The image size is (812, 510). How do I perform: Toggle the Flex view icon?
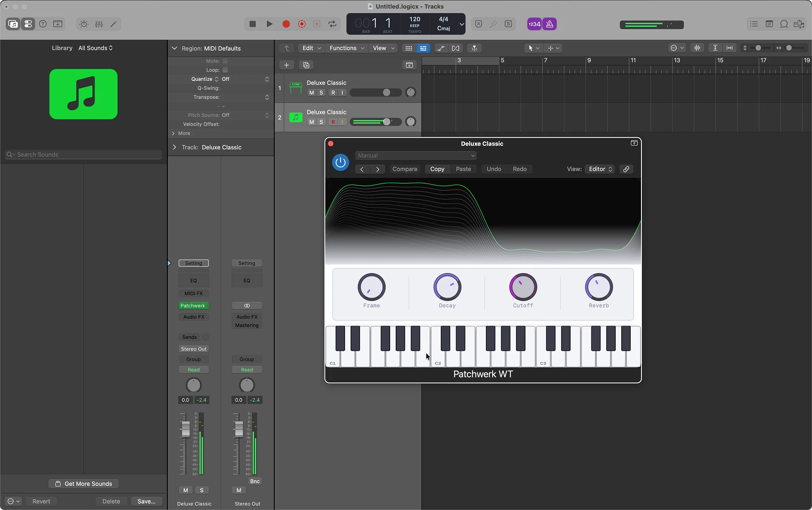[456, 48]
